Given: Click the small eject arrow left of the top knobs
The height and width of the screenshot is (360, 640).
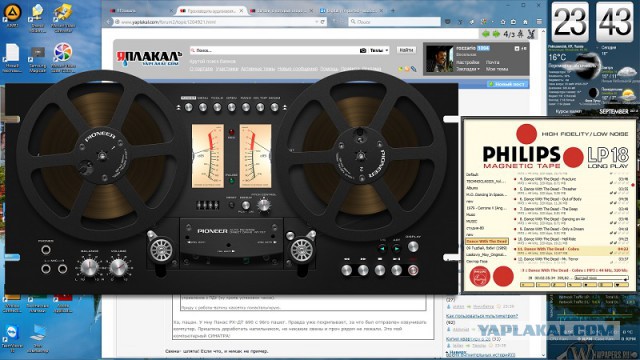Looking at the screenshot, I should [x=178, y=107].
